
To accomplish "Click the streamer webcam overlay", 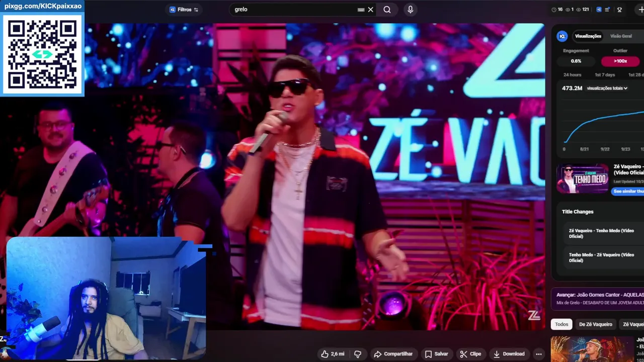I will tap(106, 299).
